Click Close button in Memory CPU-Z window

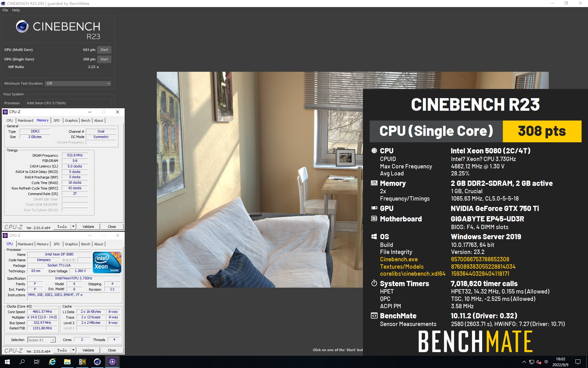point(112,227)
